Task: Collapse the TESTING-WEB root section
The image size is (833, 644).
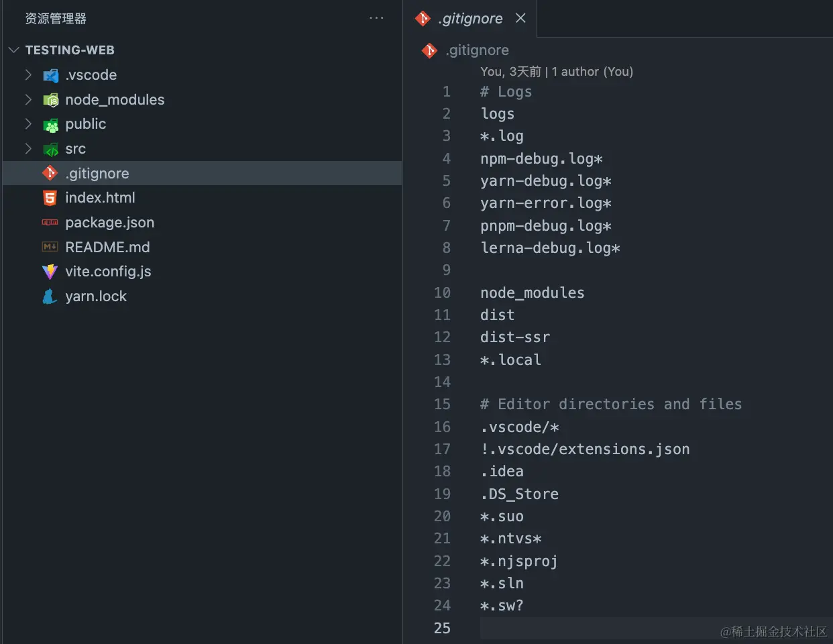Action: pyautogui.click(x=13, y=50)
